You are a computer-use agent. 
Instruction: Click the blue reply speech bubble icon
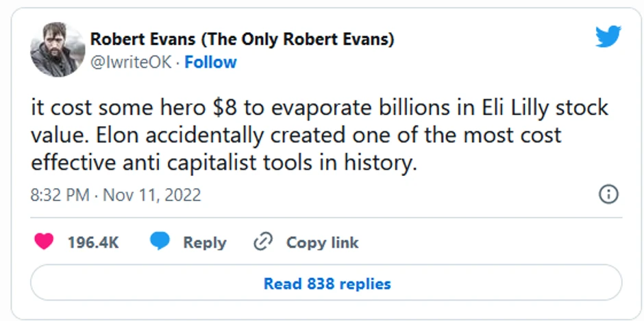(160, 242)
